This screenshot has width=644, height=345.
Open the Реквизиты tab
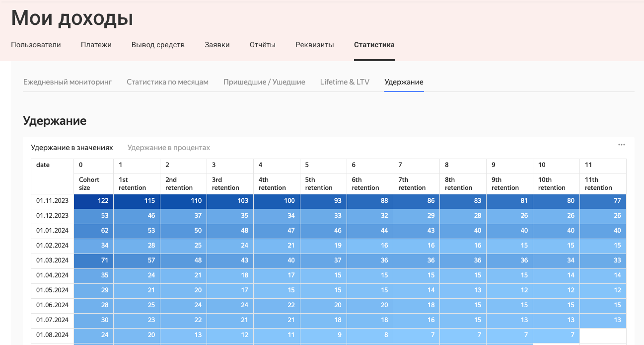314,45
